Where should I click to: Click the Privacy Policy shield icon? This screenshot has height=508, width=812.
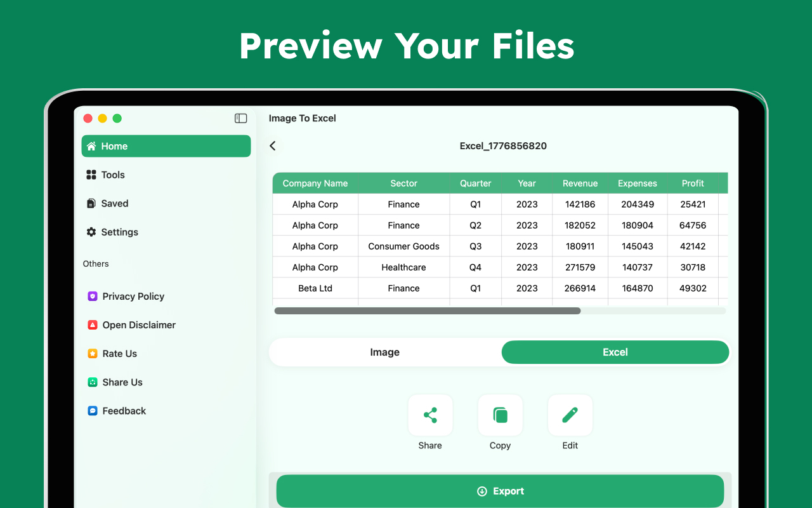93,296
